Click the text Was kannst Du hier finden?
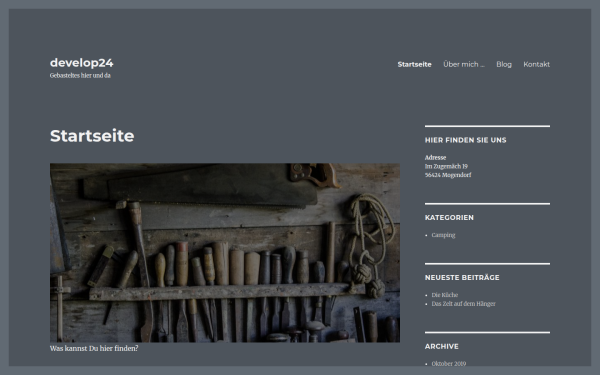This screenshot has width=600, height=375. [94, 348]
